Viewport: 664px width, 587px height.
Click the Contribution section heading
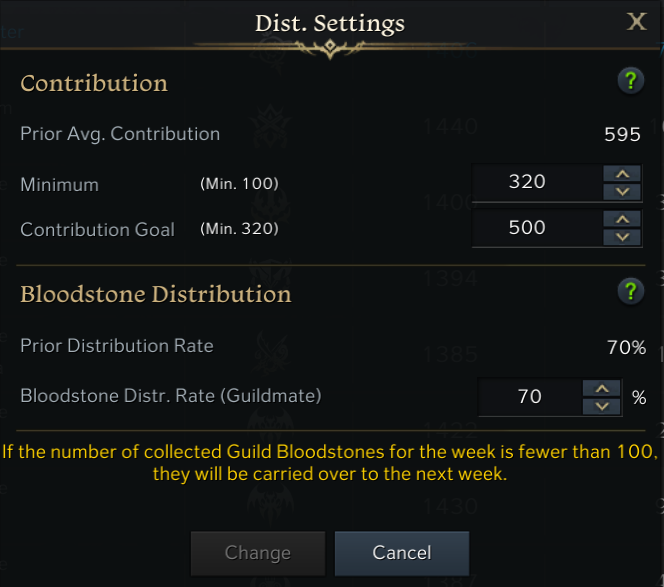(x=94, y=83)
